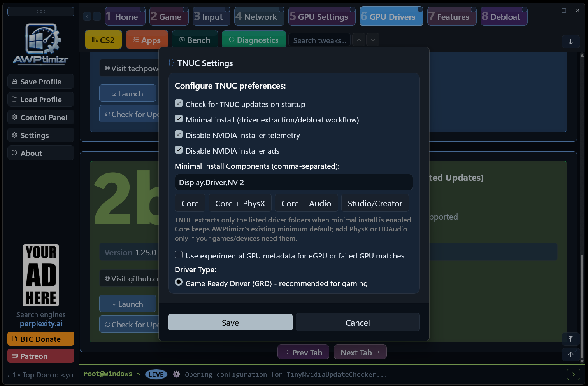This screenshot has height=386, width=588.
Task: Open the Debloat tab
Action: tap(504, 16)
